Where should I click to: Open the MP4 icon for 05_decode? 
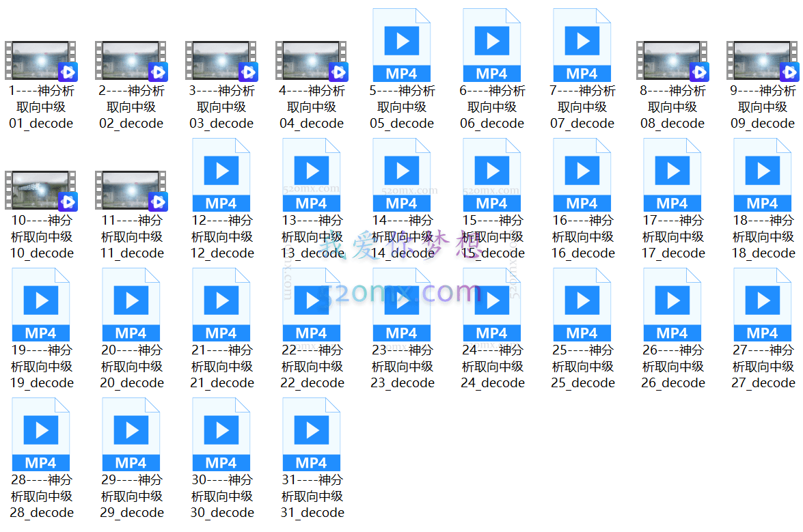pos(402,45)
